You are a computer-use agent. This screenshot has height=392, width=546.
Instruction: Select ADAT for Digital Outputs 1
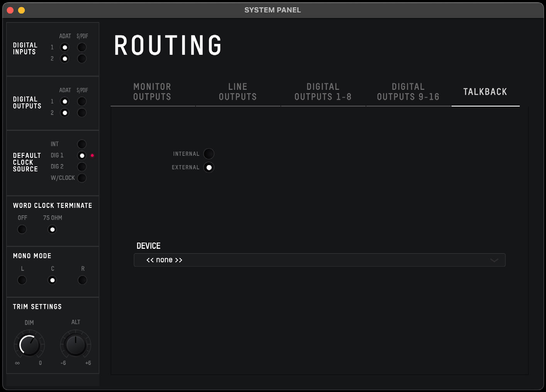pos(64,101)
